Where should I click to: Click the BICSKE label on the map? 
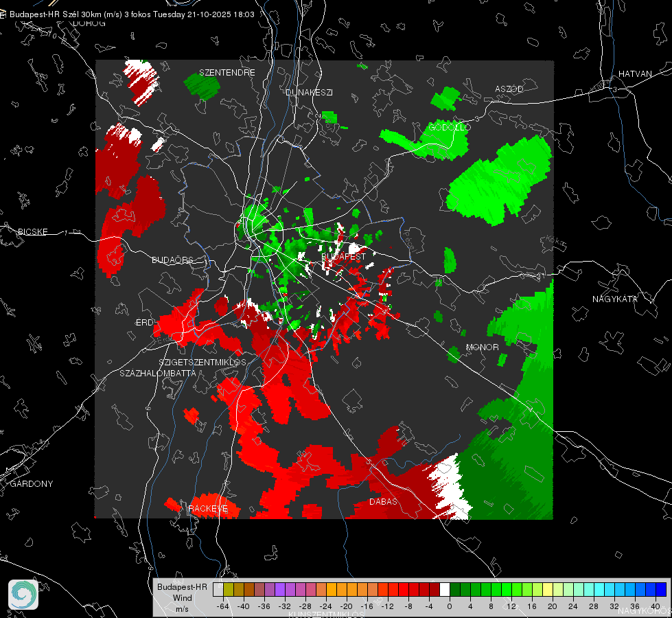[x=32, y=231]
